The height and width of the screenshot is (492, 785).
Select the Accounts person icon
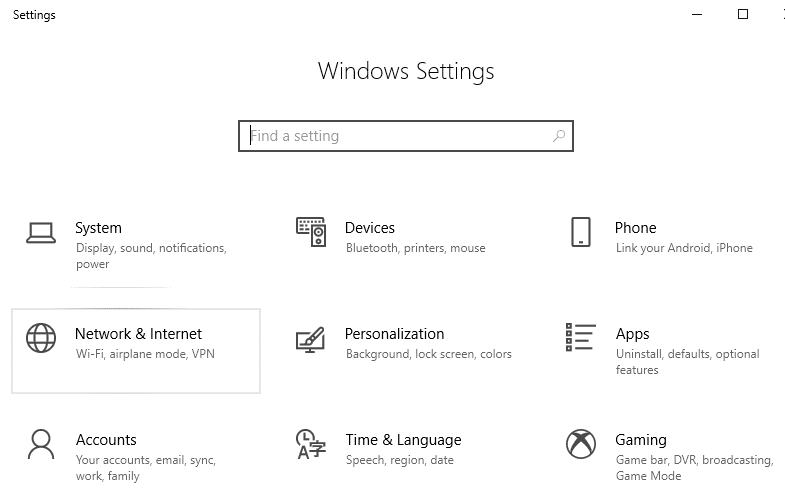(x=41, y=444)
